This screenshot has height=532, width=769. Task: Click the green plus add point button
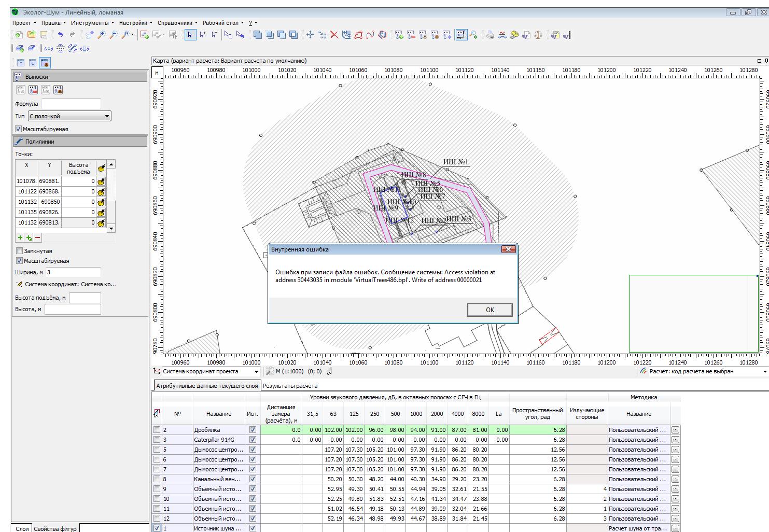[x=20, y=237]
